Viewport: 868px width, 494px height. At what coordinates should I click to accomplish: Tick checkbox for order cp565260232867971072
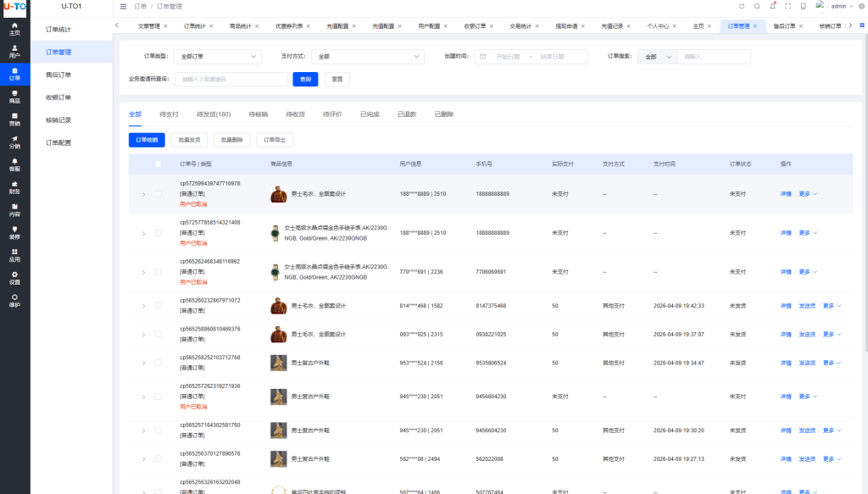tap(159, 306)
